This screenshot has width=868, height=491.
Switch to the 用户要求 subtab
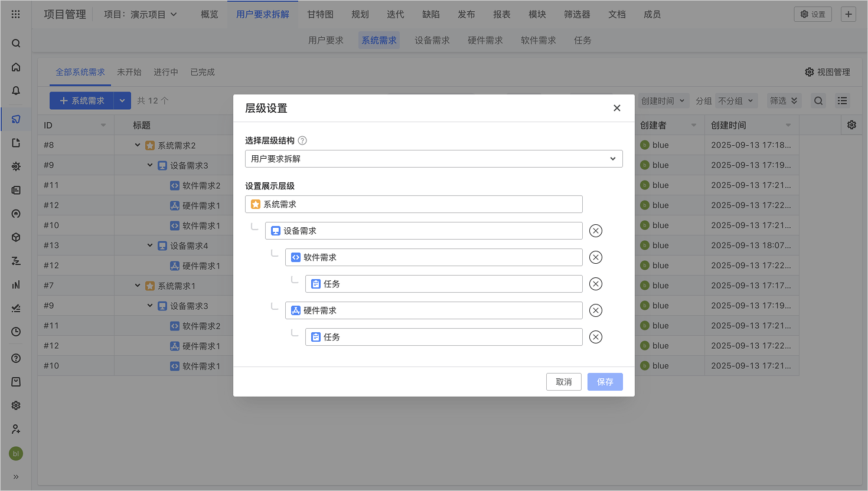coord(325,40)
